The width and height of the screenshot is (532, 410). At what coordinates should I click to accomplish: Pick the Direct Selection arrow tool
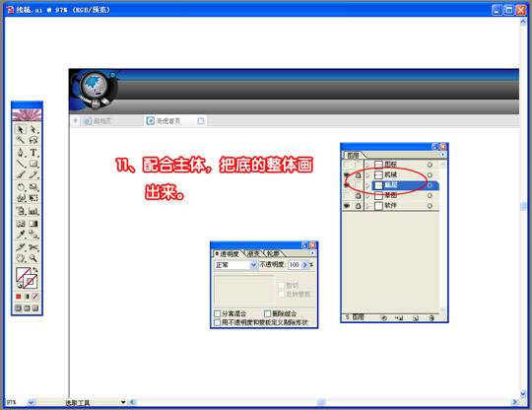[33, 129]
